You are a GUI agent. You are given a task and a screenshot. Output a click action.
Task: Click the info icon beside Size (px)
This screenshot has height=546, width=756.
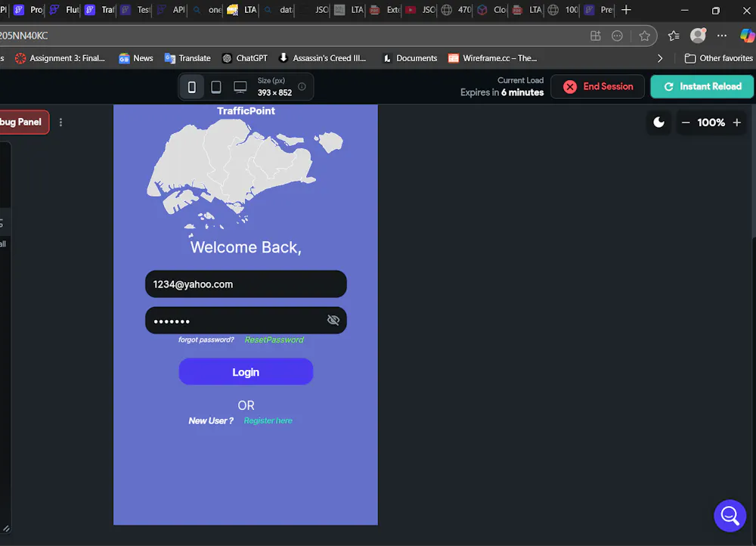[x=302, y=86]
